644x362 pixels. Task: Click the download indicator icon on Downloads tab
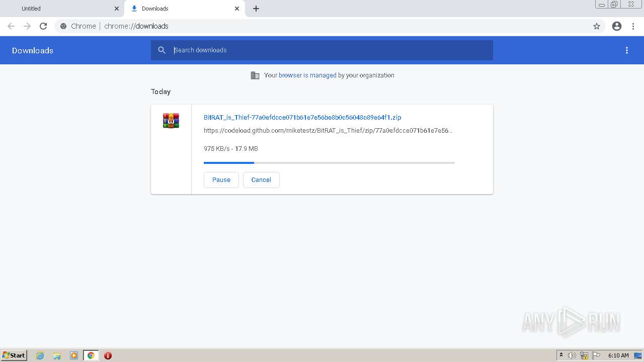[134, 9]
